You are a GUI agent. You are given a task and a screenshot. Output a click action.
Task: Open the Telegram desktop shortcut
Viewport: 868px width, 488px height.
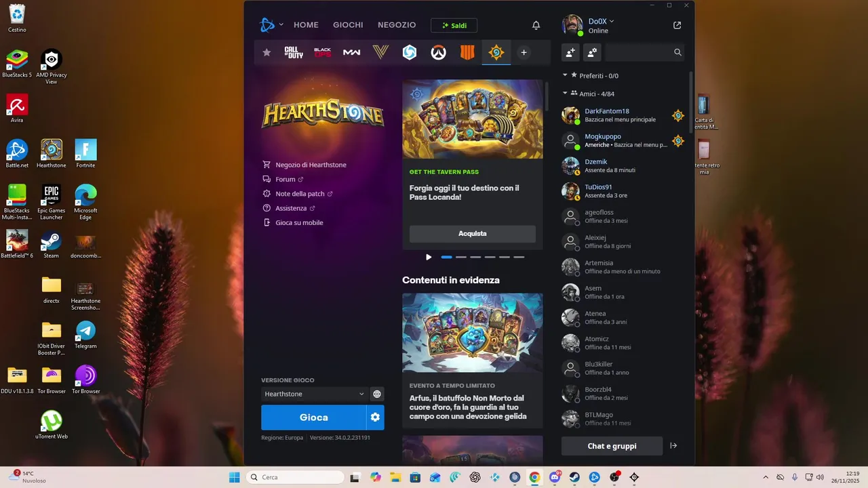coord(85,335)
